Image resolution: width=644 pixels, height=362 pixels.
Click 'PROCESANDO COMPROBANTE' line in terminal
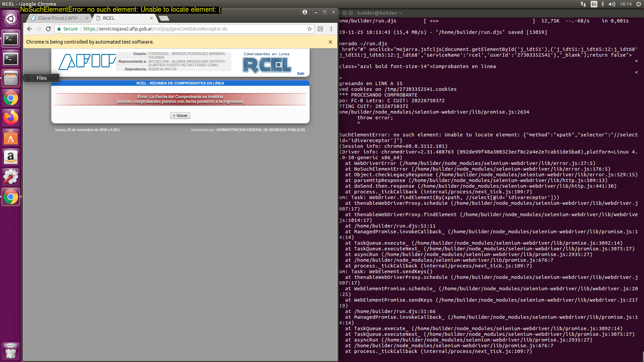click(x=384, y=95)
